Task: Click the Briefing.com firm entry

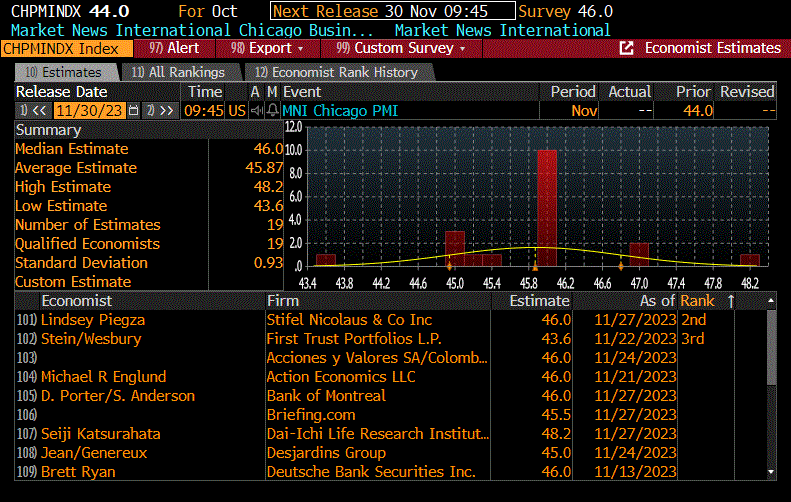Action: pyautogui.click(x=311, y=415)
